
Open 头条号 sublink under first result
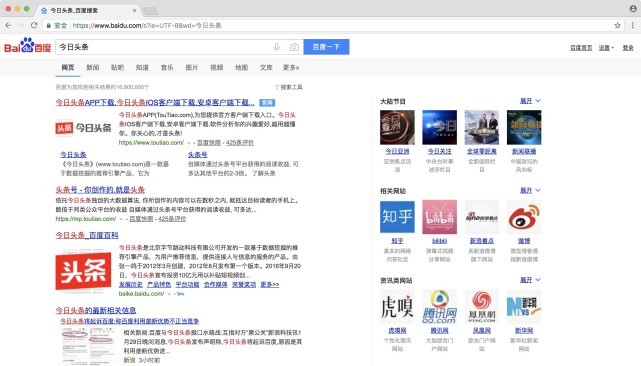tap(197, 155)
